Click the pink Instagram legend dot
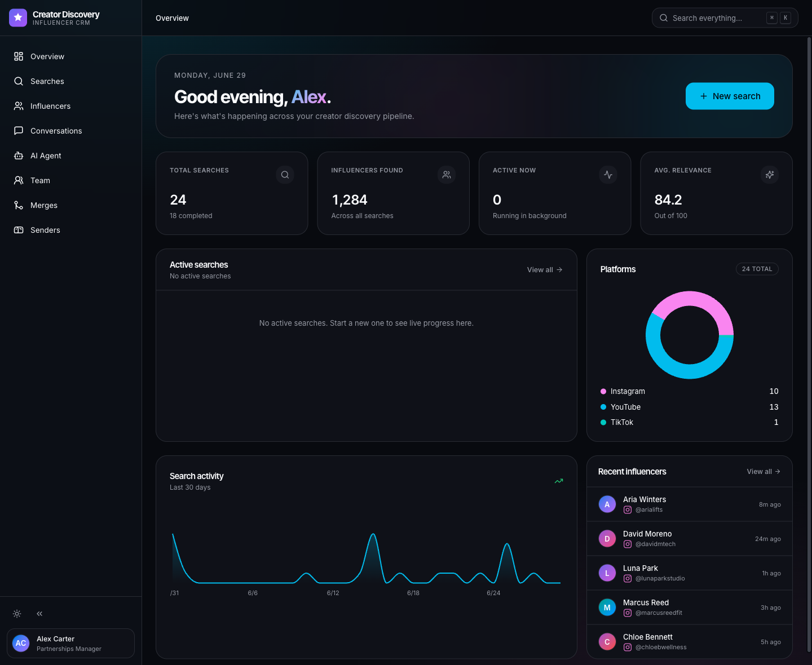Screen dimensions: 812x665 click(x=603, y=391)
